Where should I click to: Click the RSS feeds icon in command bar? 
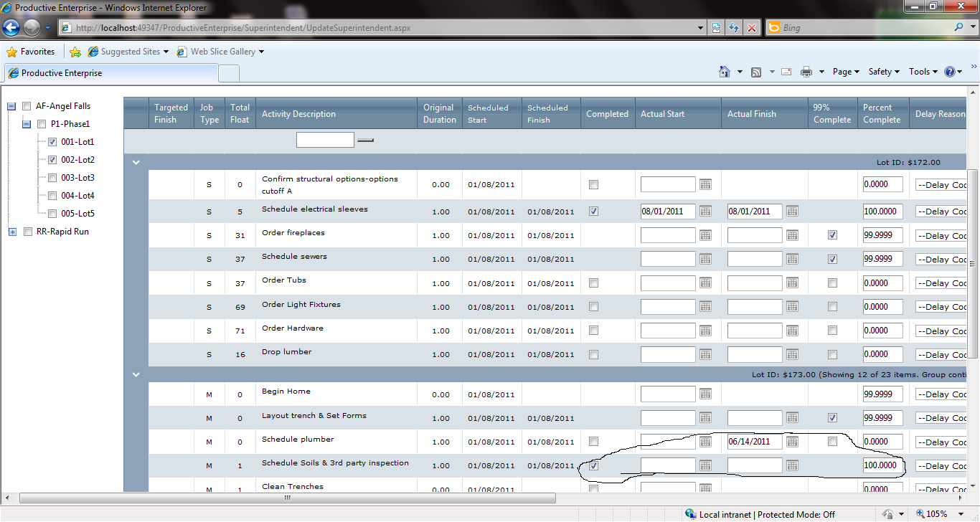click(756, 72)
